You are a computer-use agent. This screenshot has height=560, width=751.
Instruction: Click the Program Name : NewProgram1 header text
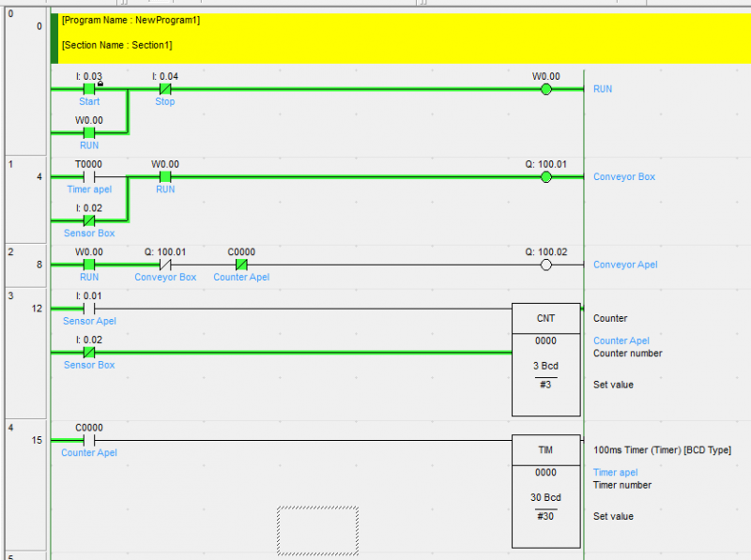[130, 20]
